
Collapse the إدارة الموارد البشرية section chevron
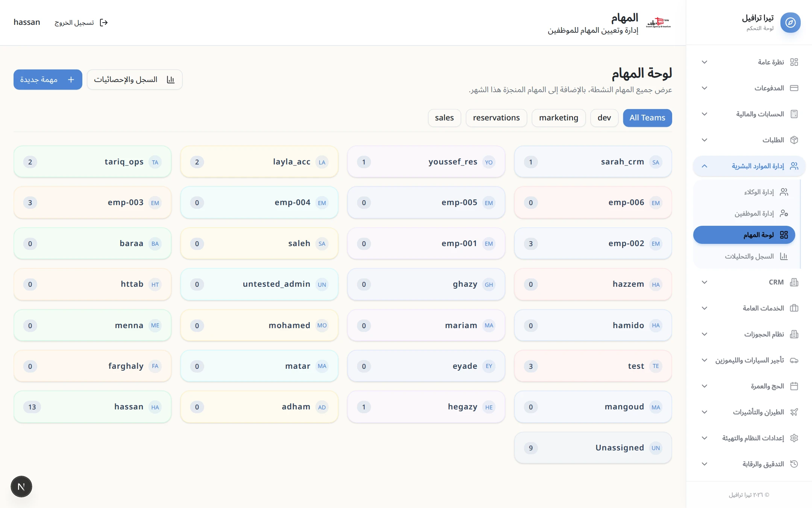pyautogui.click(x=704, y=166)
